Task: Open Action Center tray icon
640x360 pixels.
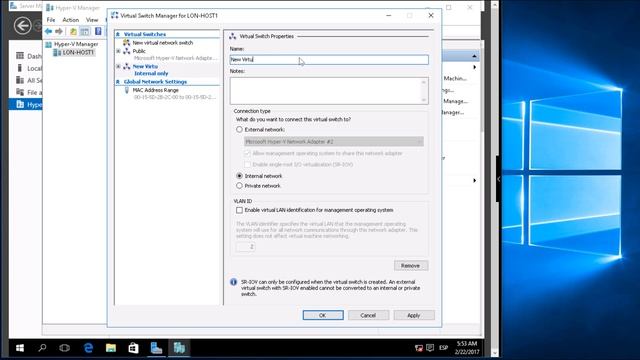Action: click(x=430, y=348)
